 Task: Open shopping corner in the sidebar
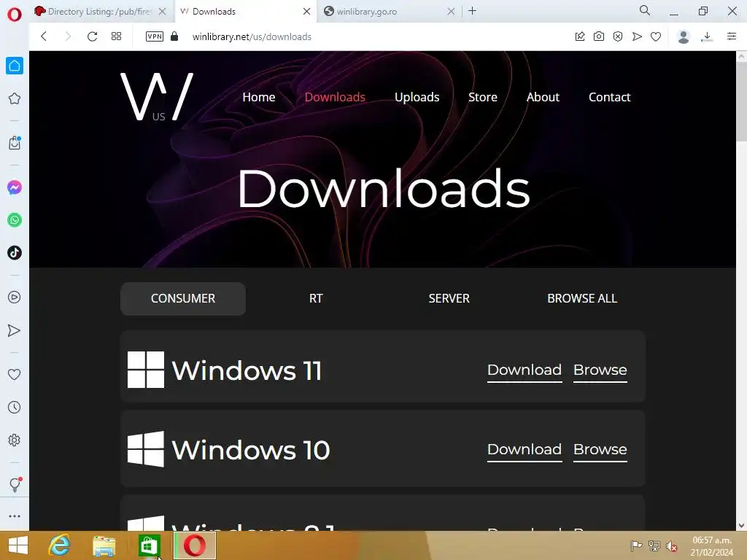click(15, 143)
